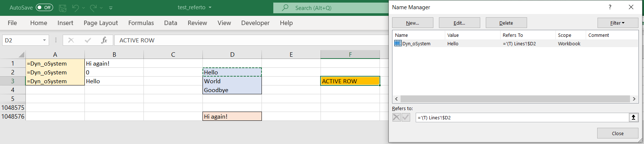Click the collapse dialog range selector icon
Viewport: 644px width, 144px height.
pyautogui.click(x=633, y=117)
